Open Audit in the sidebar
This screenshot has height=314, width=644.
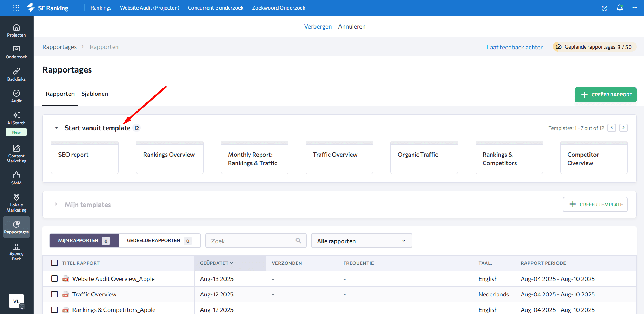coord(17,96)
